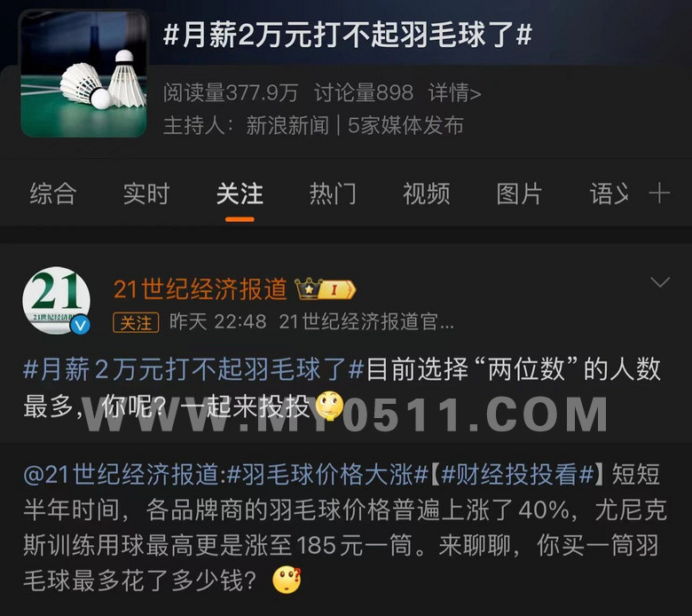Open the 图片 tab

click(519, 193)
